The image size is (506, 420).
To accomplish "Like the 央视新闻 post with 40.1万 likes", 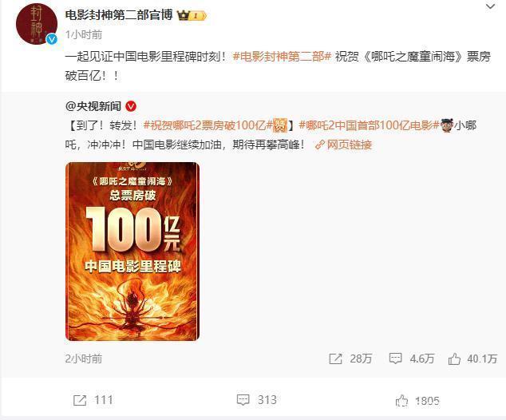I will point(472,359).
